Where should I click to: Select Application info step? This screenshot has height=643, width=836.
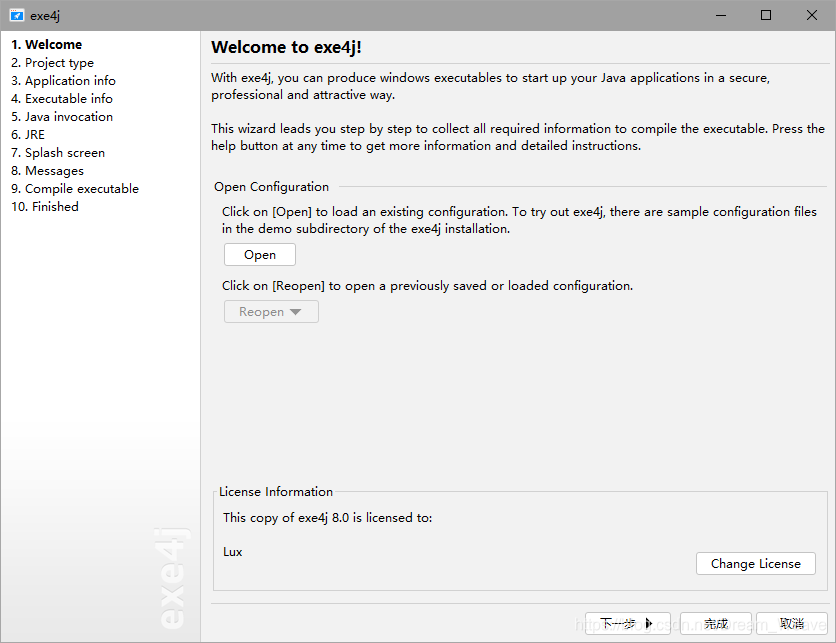click(63, 81)
